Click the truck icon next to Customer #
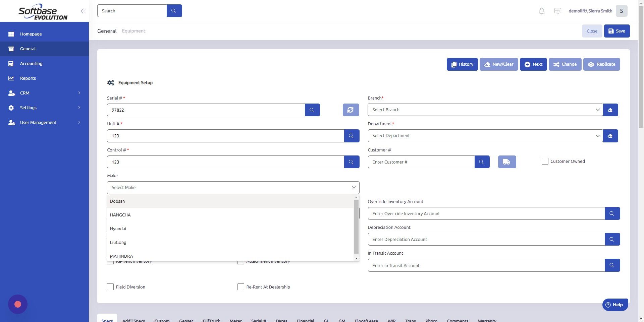644x322 pixels. coord(506,162)
